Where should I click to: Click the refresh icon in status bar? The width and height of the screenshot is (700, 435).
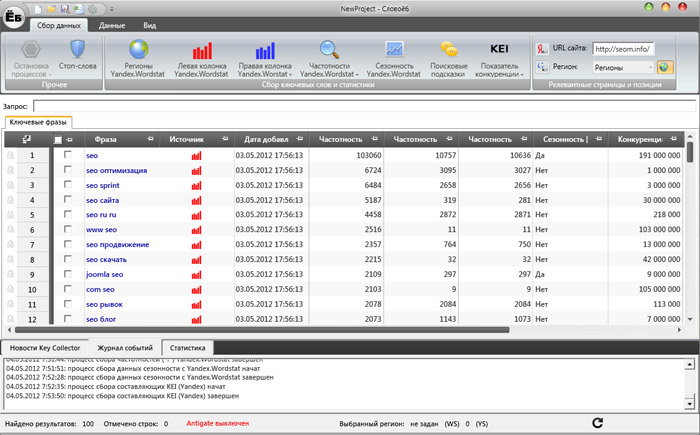[x=598, y=424]
